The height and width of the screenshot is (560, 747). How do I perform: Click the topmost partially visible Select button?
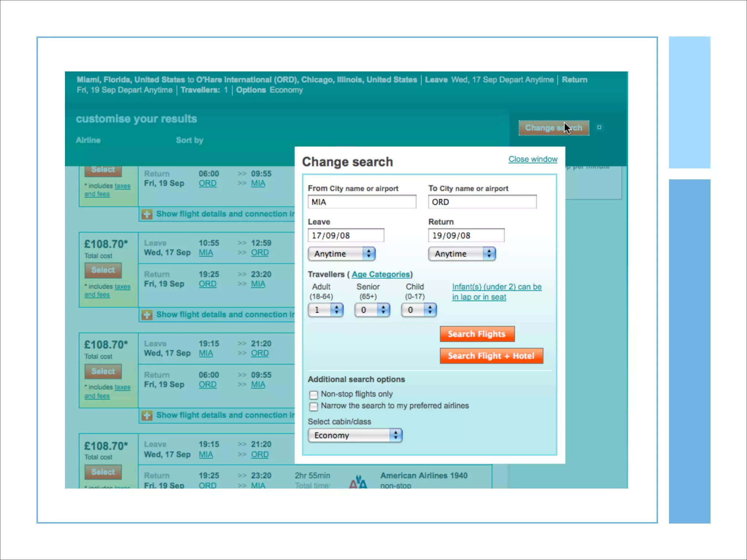click(x=103, y=170)
